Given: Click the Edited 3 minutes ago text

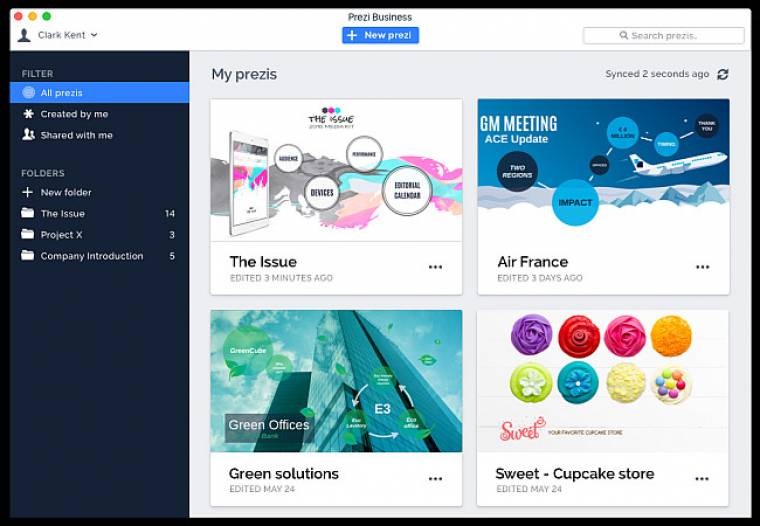Looking at the screenshot, I should coord(281,278).
